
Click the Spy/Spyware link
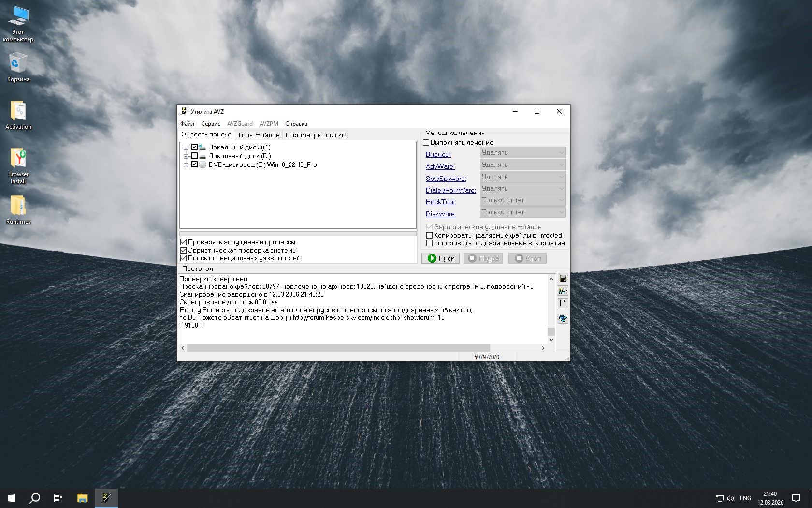[x=446, y=179]
